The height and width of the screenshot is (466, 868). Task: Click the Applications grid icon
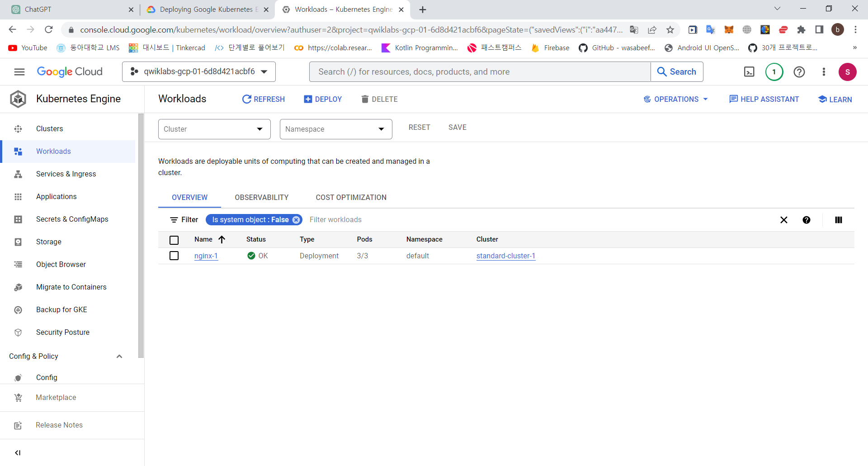pos(18,197)
